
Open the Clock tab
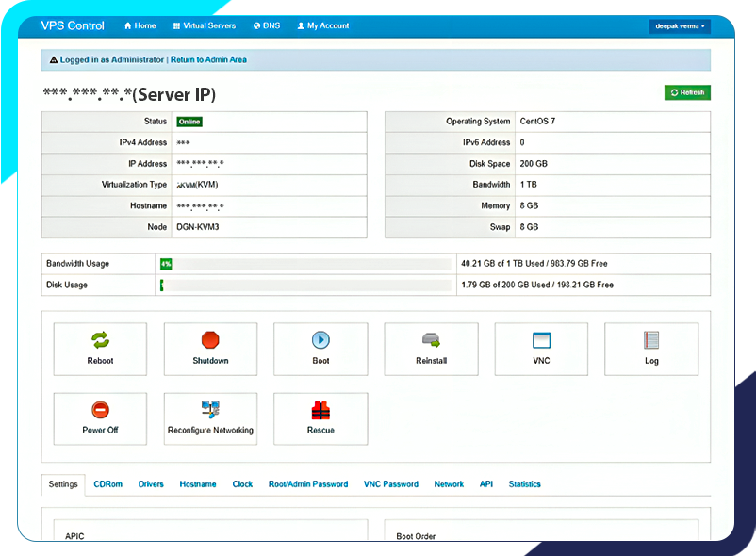[242, 484]
